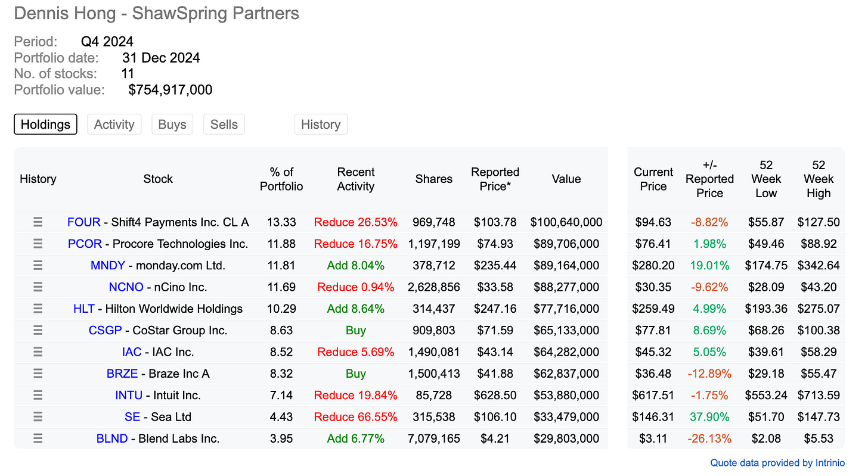Viewport: 868px width, 476px height.
Task: Open history icon for IAC Inc. row
Action: 38,352
